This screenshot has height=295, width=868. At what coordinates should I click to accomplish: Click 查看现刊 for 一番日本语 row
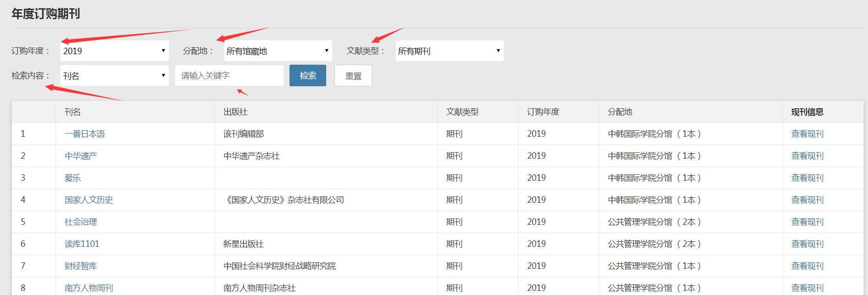coord(807,134)
